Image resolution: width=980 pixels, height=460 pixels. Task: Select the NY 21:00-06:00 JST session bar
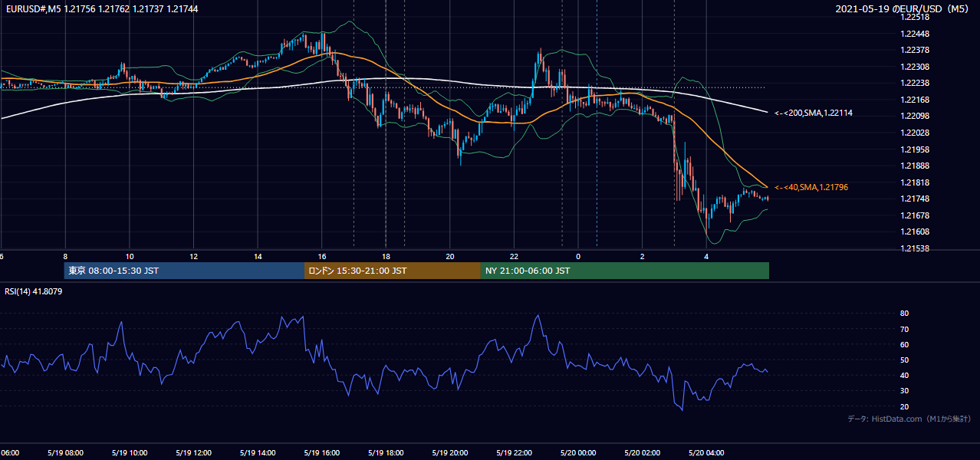(x=625, y=271)
